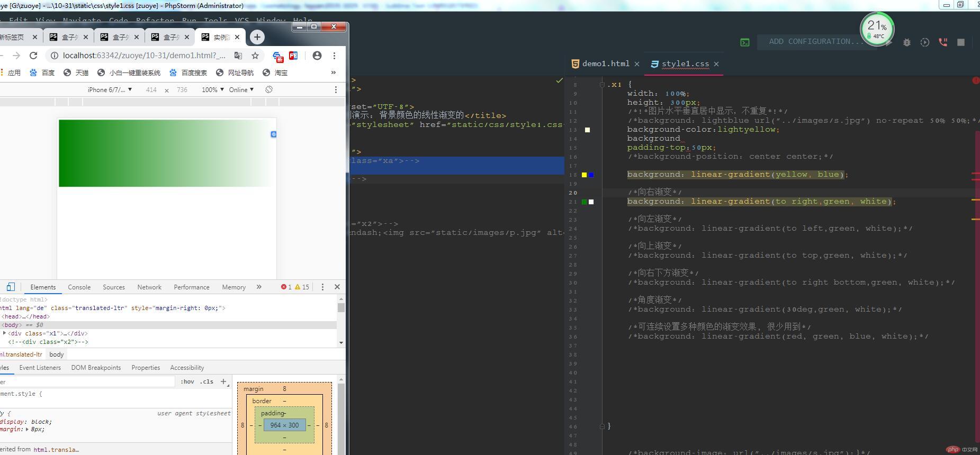Expand the div class="x1" DOM node
The width and height of the screenshot is (980, 455).
point(4,333)
